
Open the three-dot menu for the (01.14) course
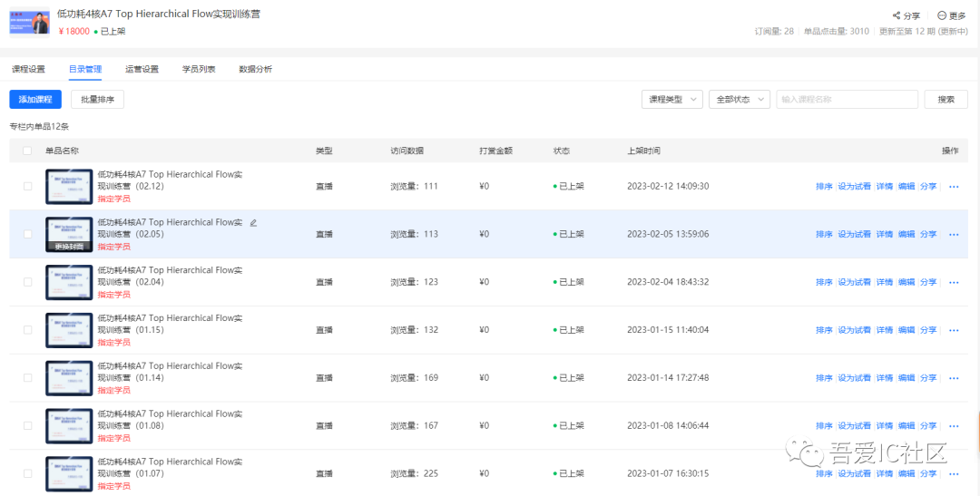pos(954,378)
